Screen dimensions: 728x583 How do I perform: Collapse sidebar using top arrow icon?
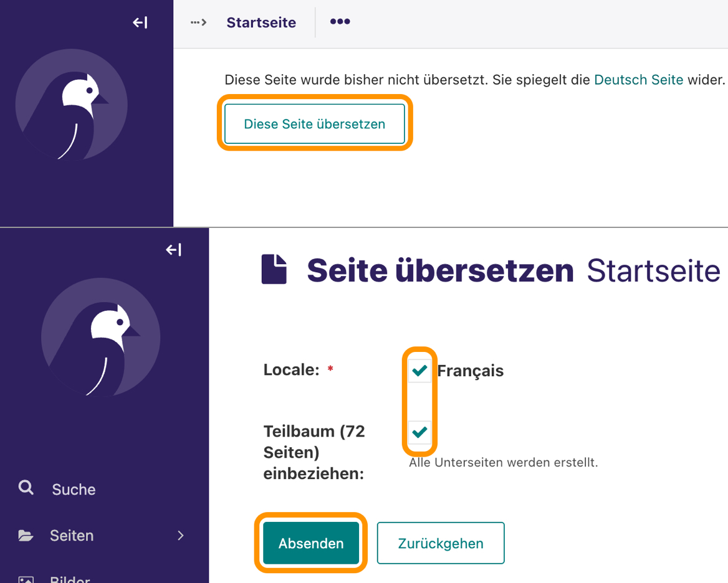140,22
